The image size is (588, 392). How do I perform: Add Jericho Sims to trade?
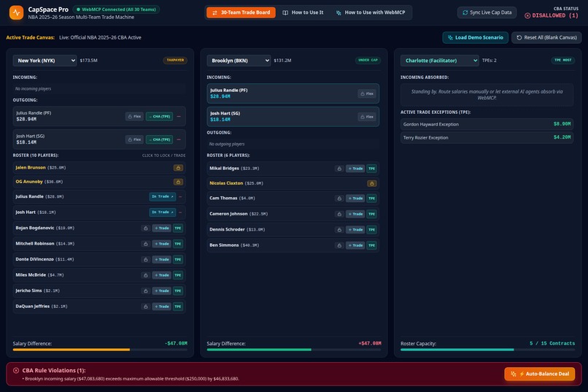[162, 291]
